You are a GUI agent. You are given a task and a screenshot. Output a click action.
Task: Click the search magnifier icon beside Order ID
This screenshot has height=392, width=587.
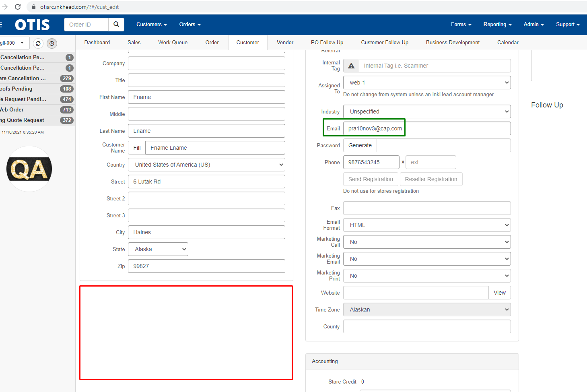116,25
